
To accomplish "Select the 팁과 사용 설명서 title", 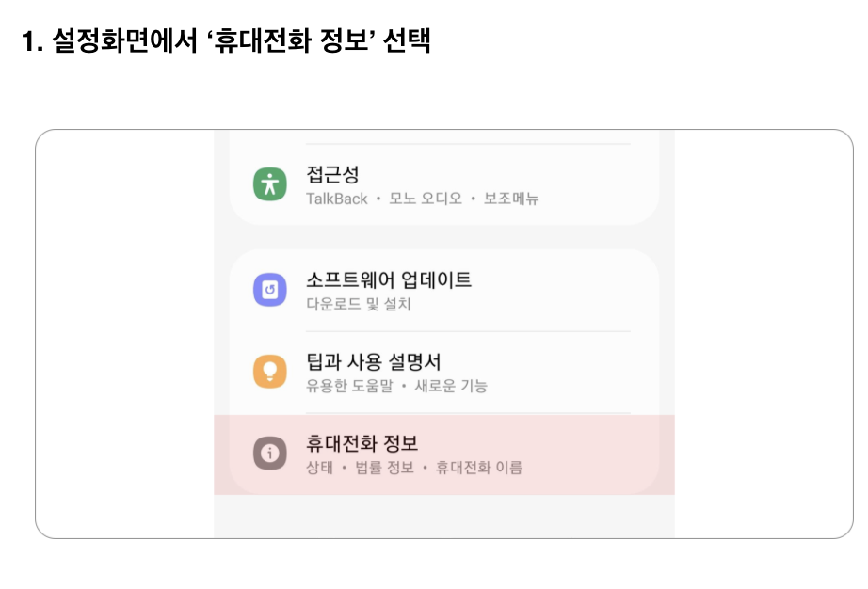I will click(374, 361).
